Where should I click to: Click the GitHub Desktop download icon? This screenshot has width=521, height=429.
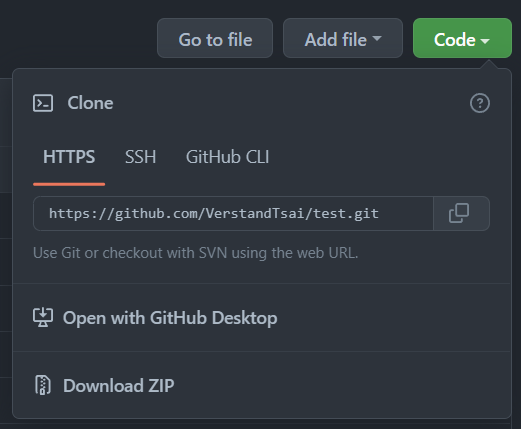click(x=43, y=318)
